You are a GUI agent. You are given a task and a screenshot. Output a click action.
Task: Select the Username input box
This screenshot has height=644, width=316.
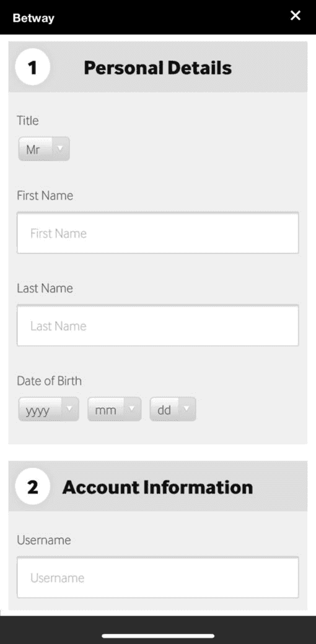pos(157,578)
